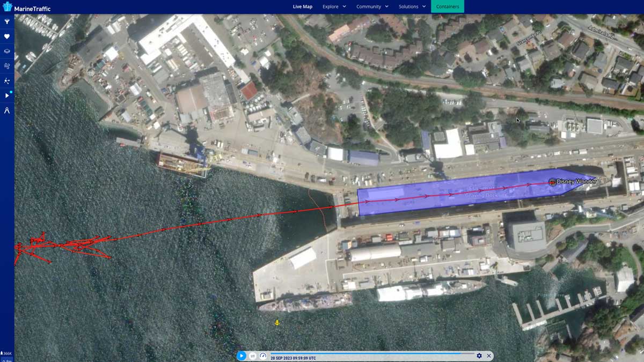
Task: Open the vessel filter funnel in sidebar
Action: tap(7, 22)
